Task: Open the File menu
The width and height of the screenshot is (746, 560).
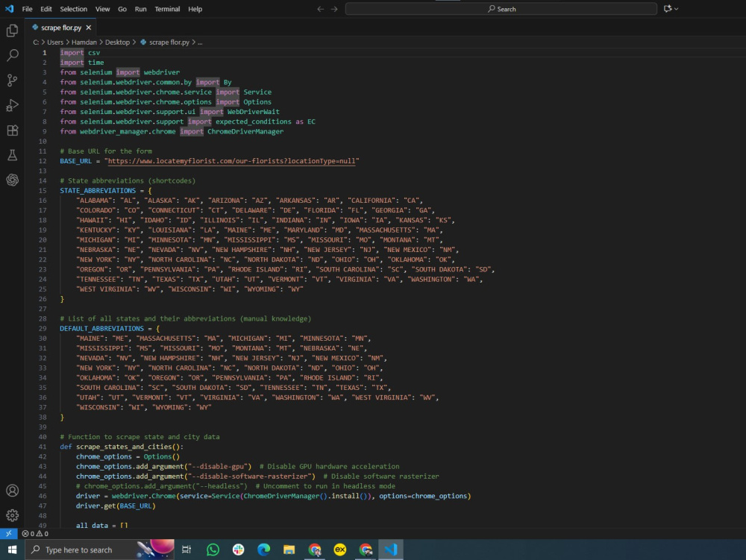Action: pos(27,9)
